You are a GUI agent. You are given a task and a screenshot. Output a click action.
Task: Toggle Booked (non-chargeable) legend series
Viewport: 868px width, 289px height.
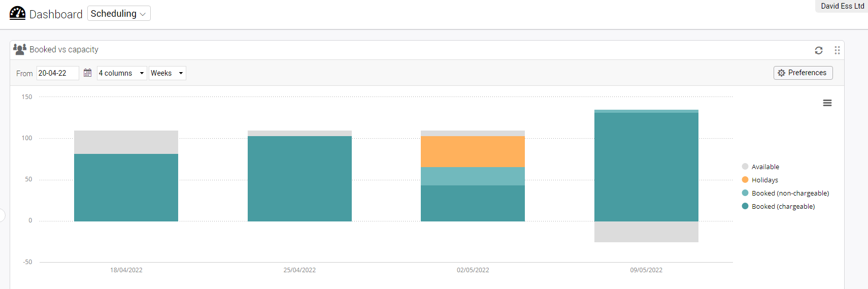point(790,193)
